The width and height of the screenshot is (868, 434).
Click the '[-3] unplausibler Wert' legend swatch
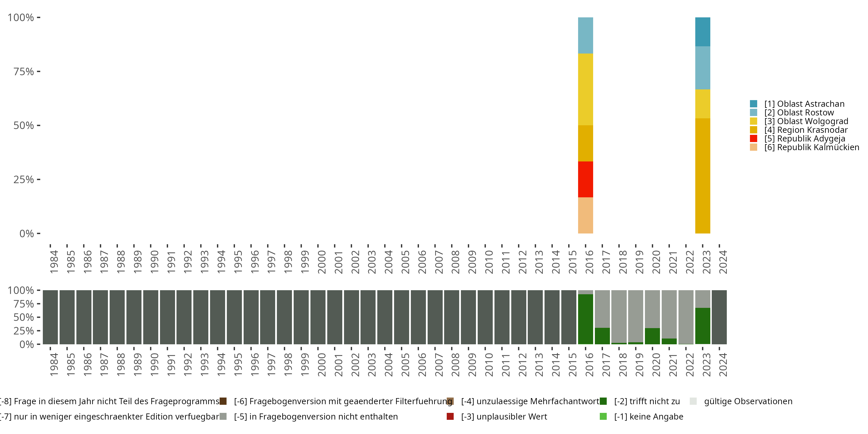450,416
